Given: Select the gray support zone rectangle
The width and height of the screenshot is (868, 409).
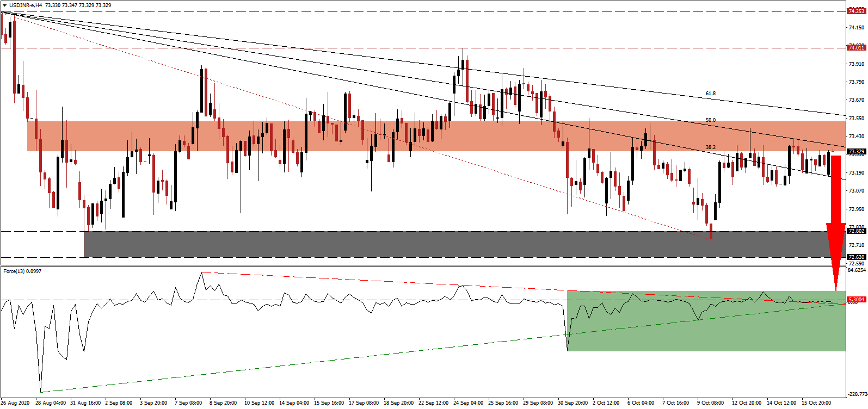Looking at the screenshot, I should pyautogui.click(x=465, y=244).
